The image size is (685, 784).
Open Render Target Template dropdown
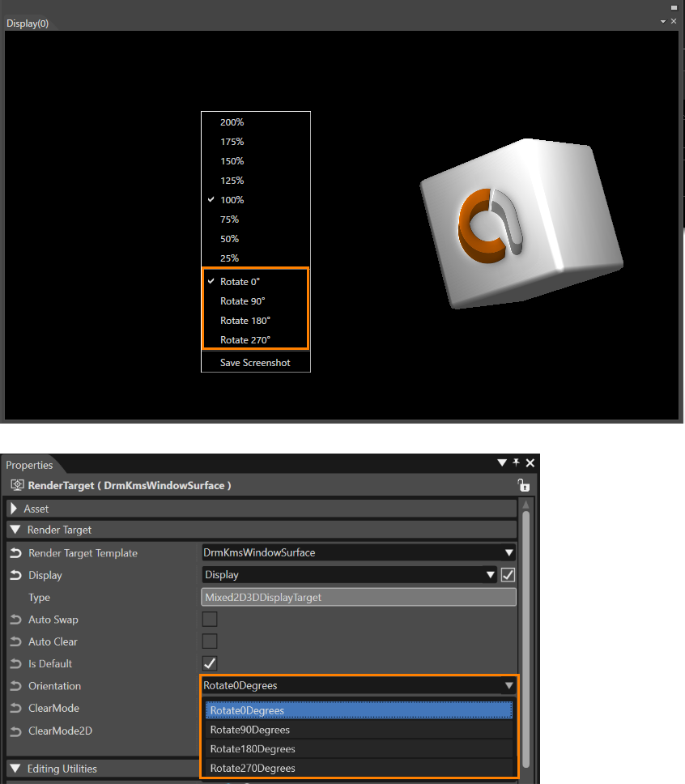point(359,552)
